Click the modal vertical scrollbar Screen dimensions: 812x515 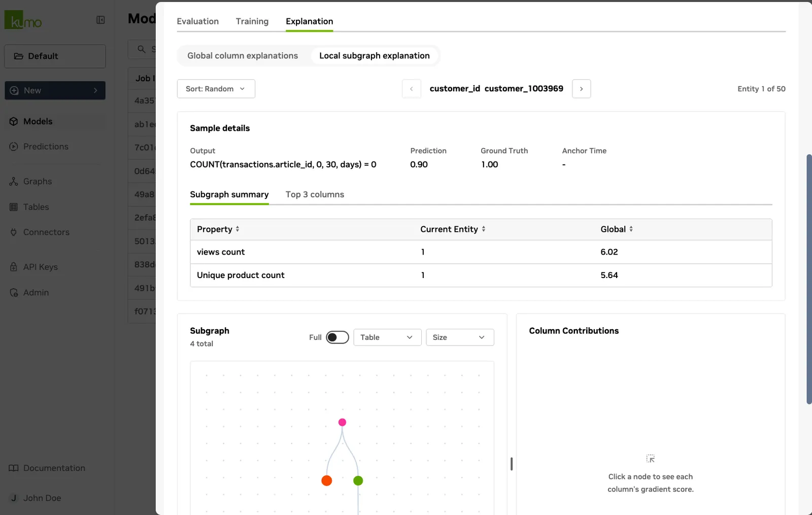click(809, 279)
